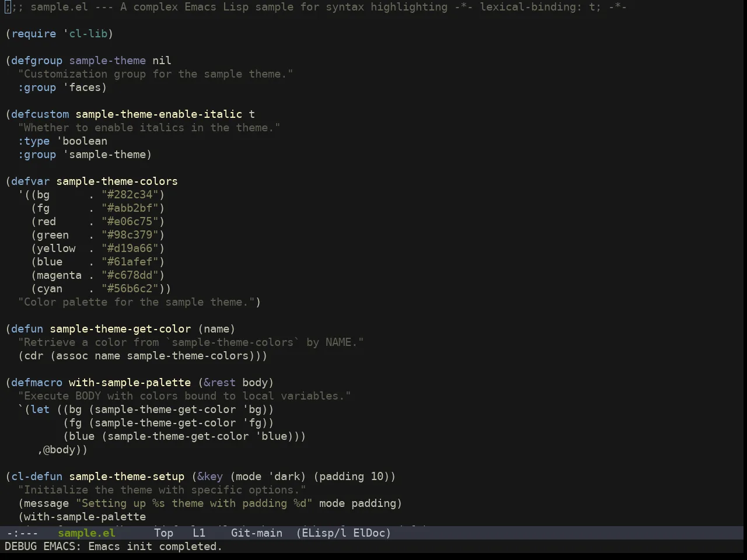Click the 'boolean' symbol

(85, 141)
